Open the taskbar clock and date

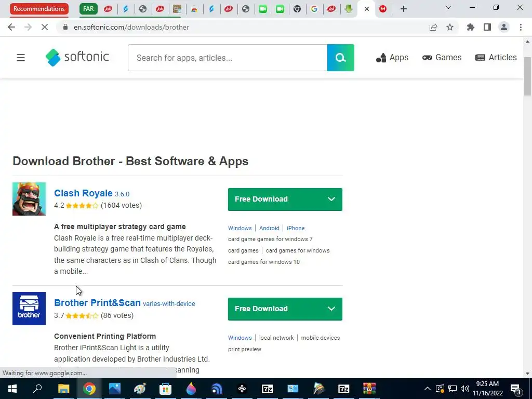[487, 389]
